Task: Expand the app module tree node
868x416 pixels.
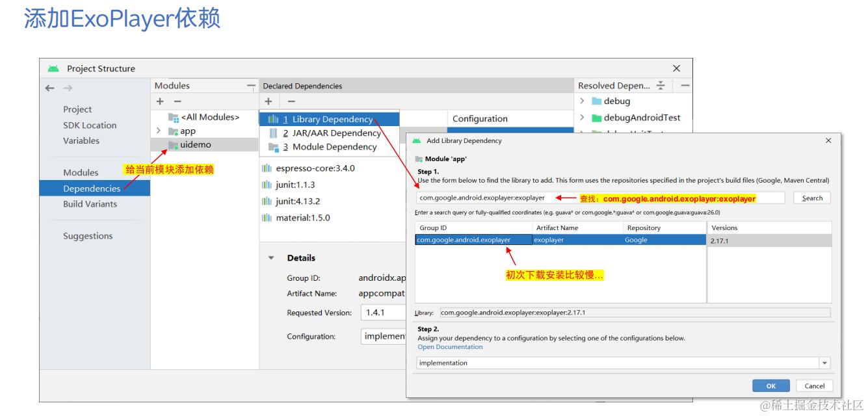Action: tap(159, 131)
